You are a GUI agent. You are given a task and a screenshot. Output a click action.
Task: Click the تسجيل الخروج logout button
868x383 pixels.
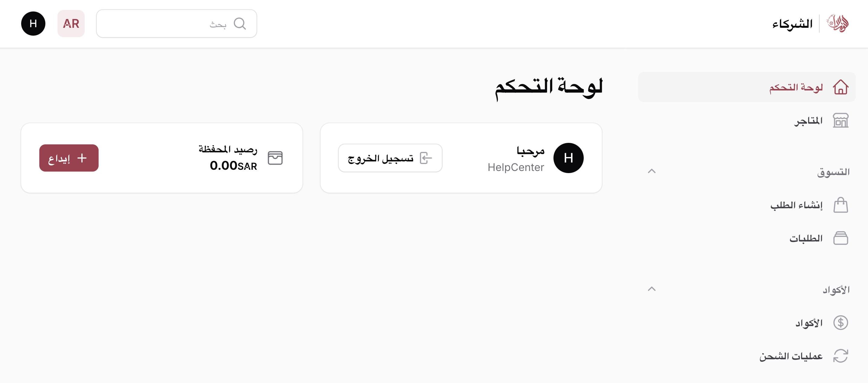click(390, 158)
